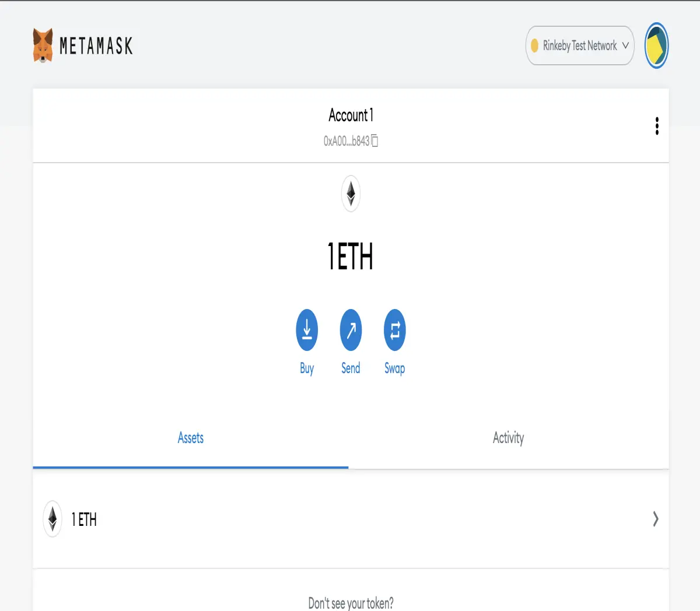Click the Ethereum icon in the 1 ETH asset row
Screen dimensions: 700x611
52,519
